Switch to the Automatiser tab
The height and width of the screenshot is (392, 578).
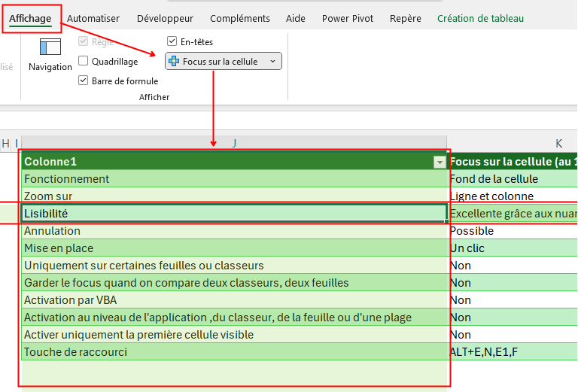pos(93,18)
